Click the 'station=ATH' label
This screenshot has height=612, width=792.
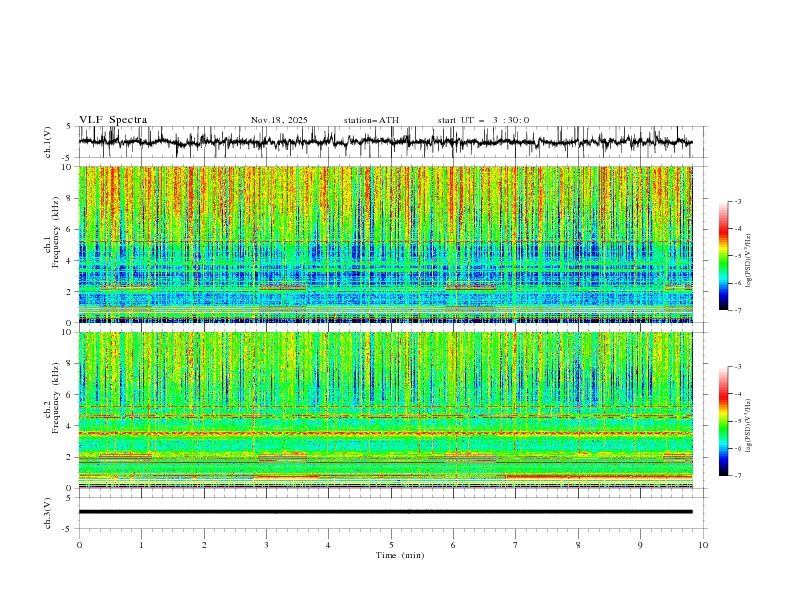[371, 120]
